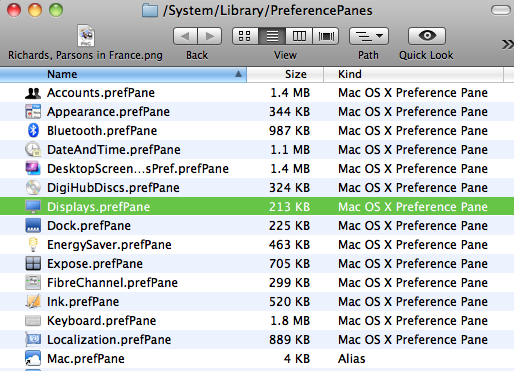The image size is (514, 371).
Task: Select the Accounts.prefPane icon
Action: pos(33,93)
